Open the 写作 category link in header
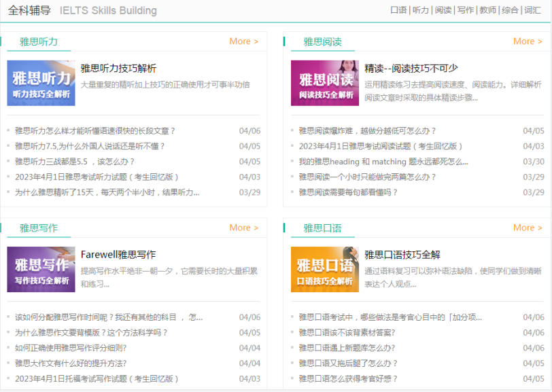This screenshot has width=552, height=392. 466,10
